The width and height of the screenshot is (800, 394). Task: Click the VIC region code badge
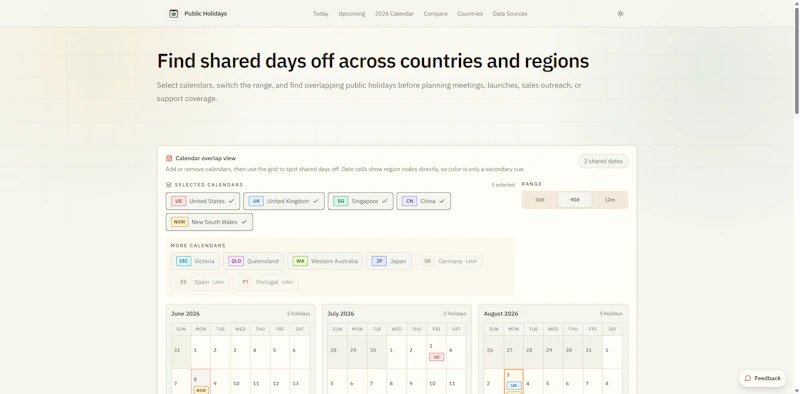184,261
